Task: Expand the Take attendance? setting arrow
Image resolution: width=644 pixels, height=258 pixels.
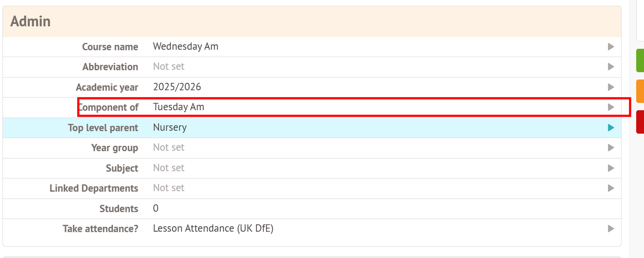Action: point(610,228)
